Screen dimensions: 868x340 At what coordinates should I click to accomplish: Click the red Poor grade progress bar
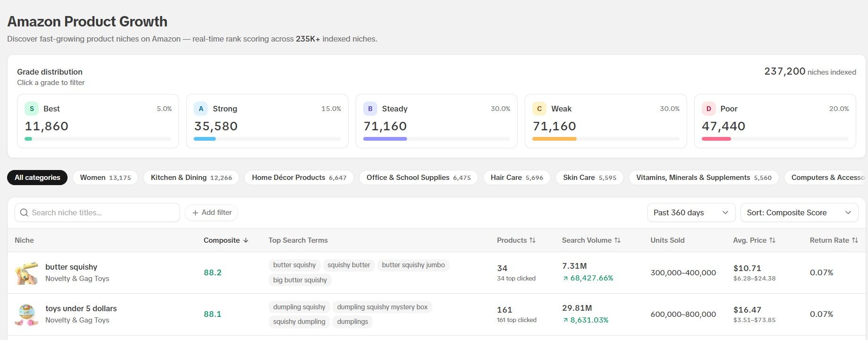[x=716, y=139]
